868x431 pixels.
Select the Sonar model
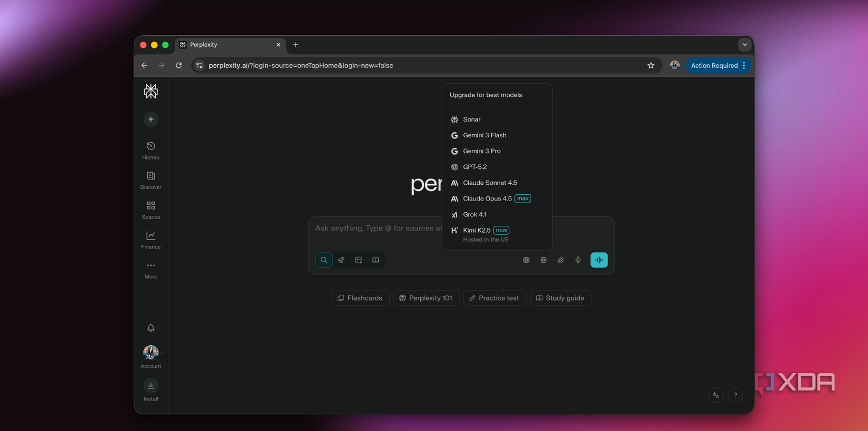(x=497, y=119)
